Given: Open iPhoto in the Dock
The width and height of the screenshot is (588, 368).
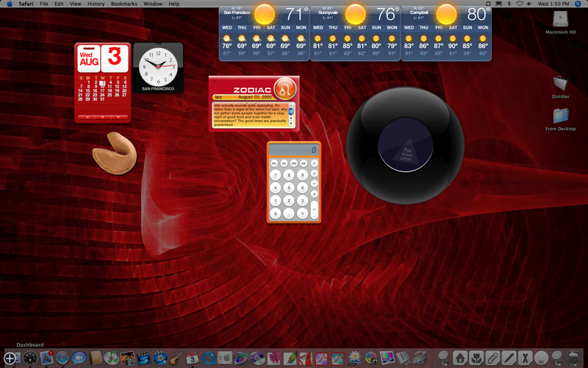Looking at the screenshot, I should click(127, 358).
